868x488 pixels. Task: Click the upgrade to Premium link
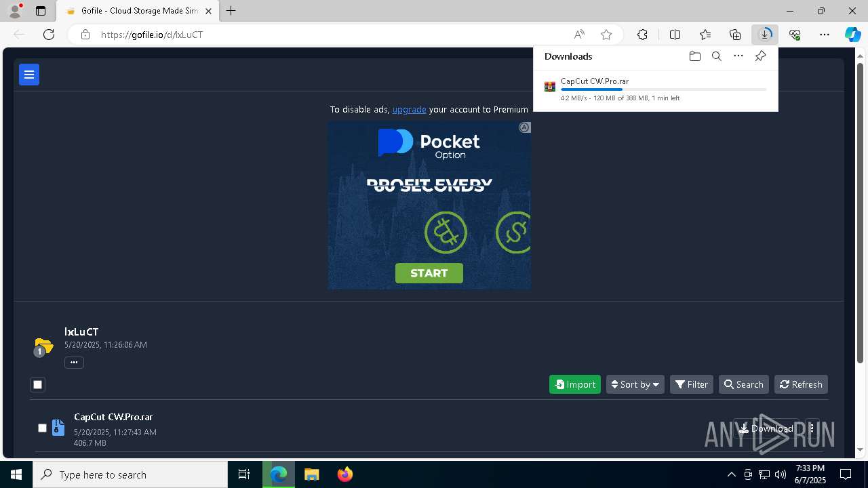click(409, 109)
